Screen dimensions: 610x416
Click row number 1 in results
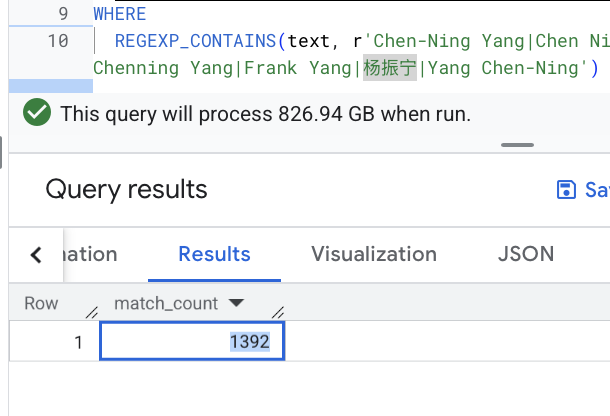[x=77, y=341]
